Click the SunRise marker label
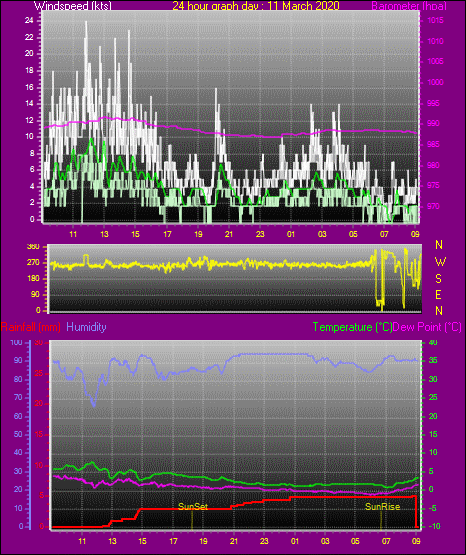 click(x=382, y=507)
